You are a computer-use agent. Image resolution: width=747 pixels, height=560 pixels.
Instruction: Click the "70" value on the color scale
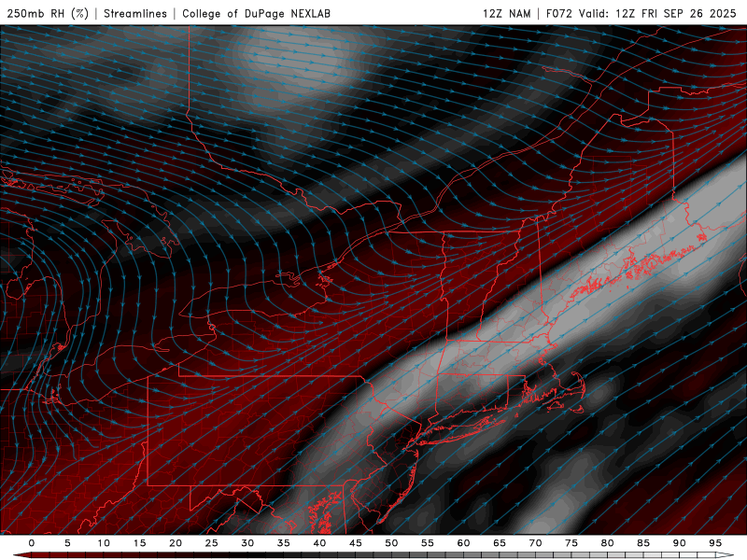[535, 543]
